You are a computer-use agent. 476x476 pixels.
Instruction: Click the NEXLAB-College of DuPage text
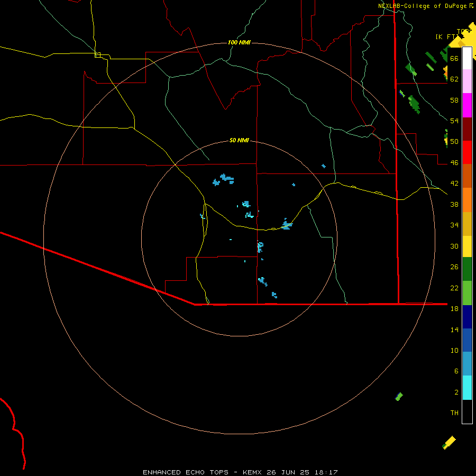[x=422, y=6]
